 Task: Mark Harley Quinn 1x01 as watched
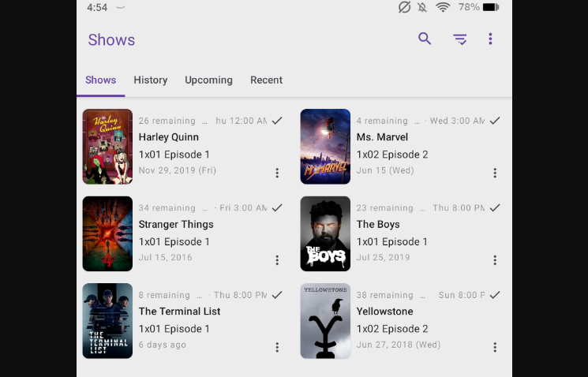tap(277, 121)
